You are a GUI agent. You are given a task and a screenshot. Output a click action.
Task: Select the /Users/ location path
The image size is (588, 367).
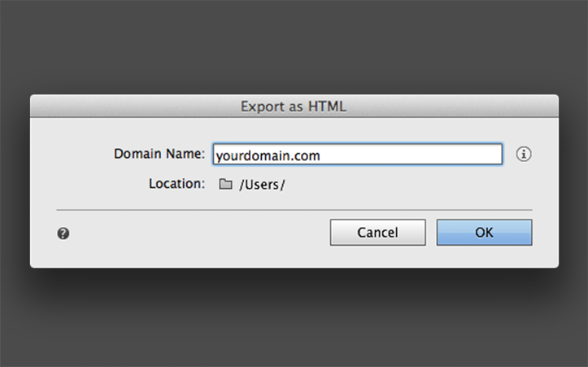(x=262, y=185)
